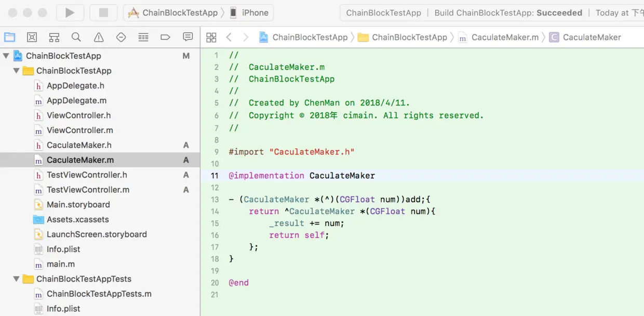Screen dimensions: 644x316
Task: Choose the ChainBlockTestApp scheme in toolbar
Action: coord(174,13)
